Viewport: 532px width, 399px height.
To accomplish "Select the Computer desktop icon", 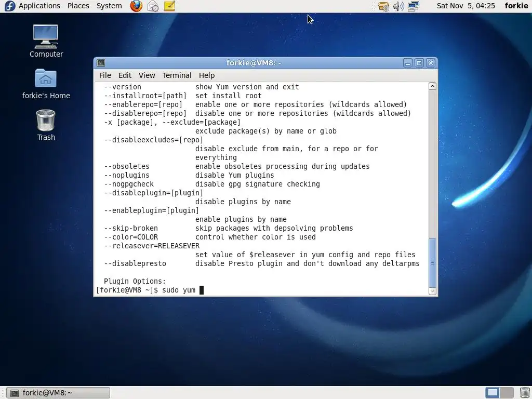I will [46, 41].
